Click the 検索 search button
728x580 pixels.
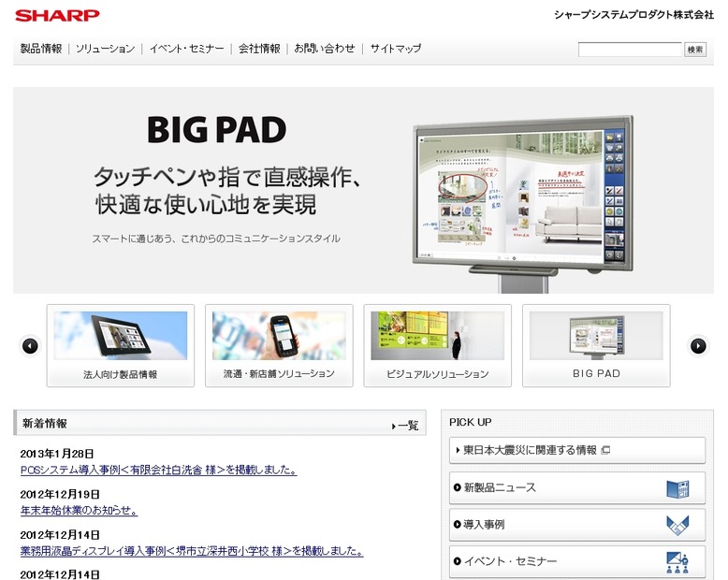(x=695, y=50)
